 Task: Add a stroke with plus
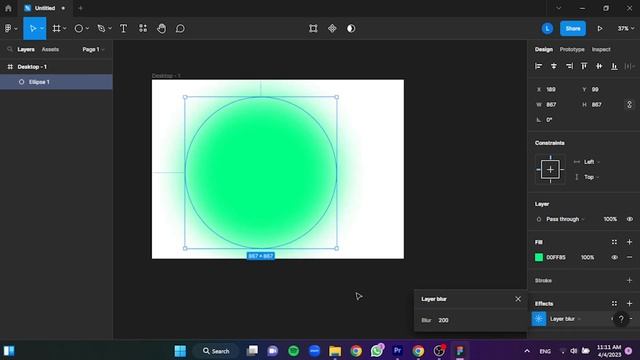(x=629, y=280)
